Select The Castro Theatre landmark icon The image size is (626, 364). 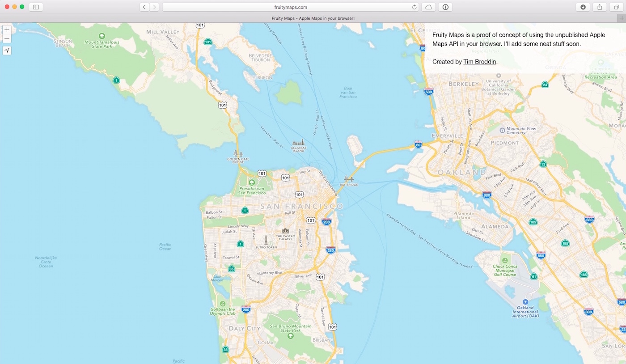(x=285, y=232)
